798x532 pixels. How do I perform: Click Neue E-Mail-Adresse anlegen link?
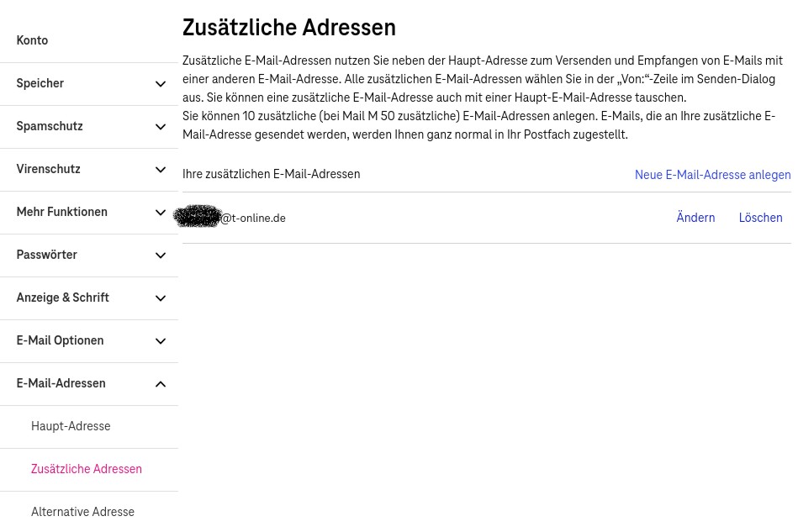click(712, 175)
